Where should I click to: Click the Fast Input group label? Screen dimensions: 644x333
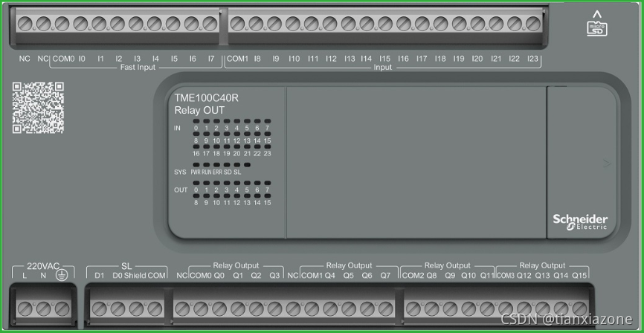(138, 68)
